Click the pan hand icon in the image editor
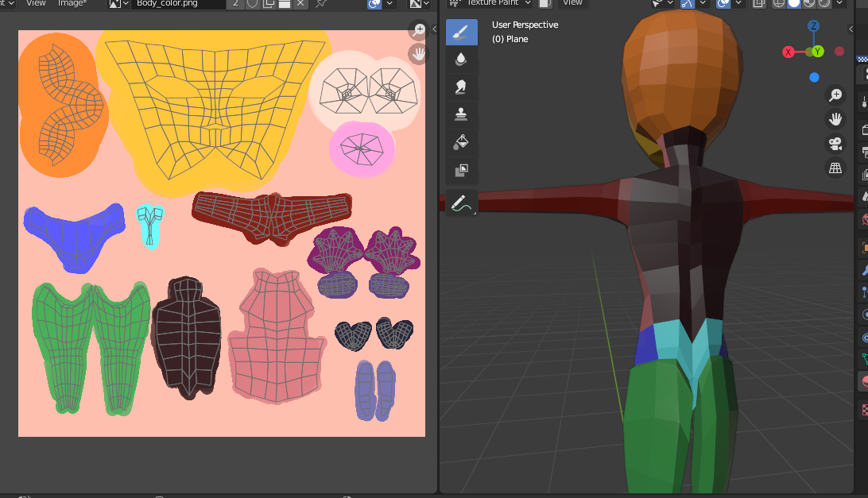Image resolution: width=868 pixels, height=498 pixels. pyautogui.click(x=418, y=54)
